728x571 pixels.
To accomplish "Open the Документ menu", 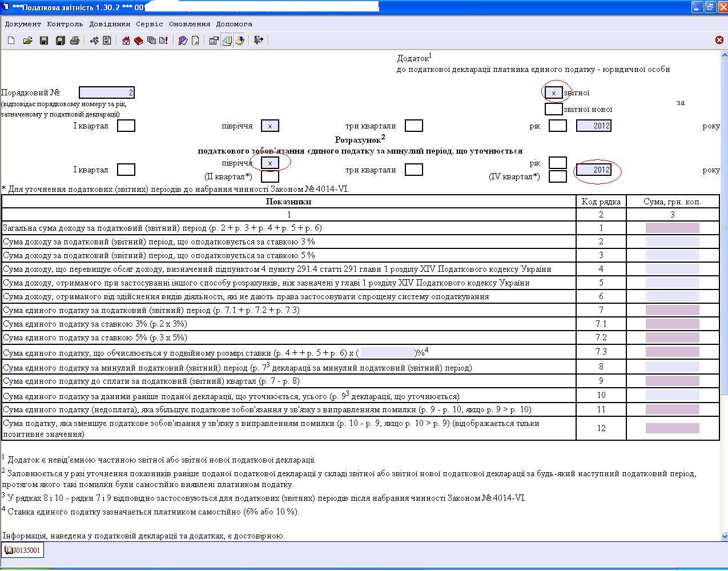I will (x=23, y=24).
